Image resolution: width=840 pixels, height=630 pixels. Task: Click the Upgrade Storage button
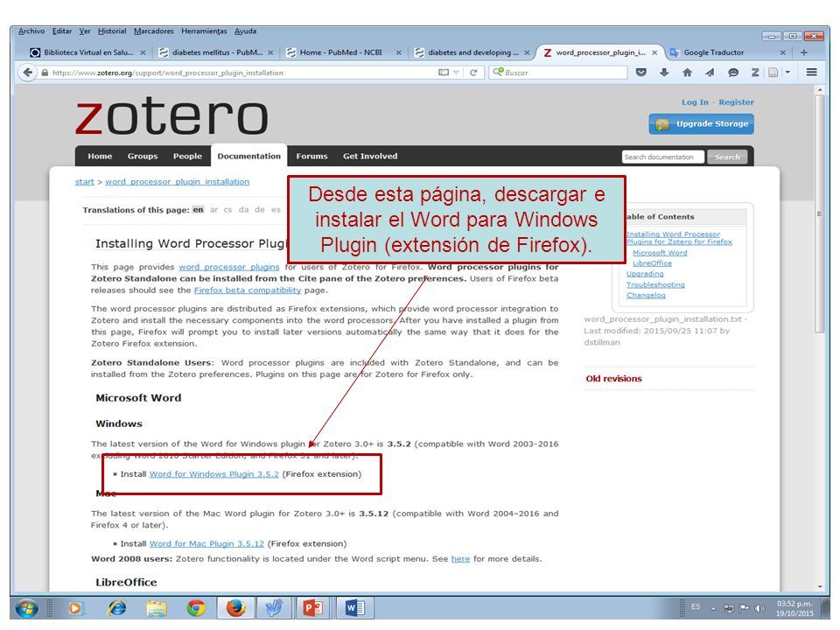click(701, 123)
